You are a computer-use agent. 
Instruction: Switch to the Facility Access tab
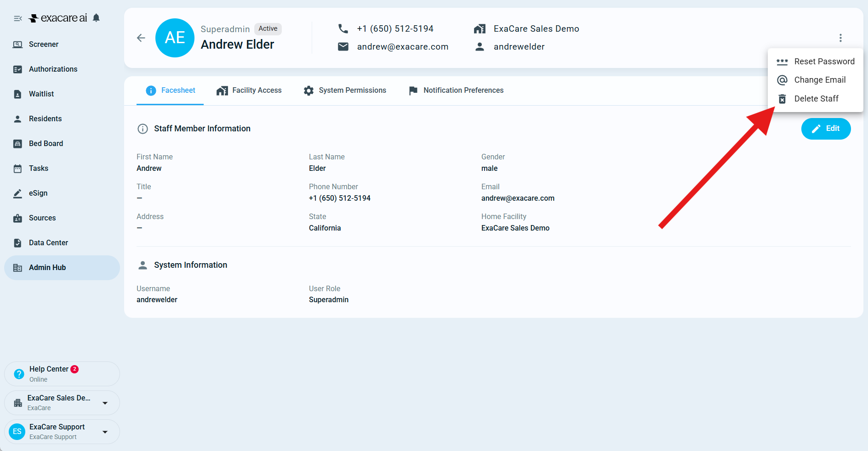point(249,90)
